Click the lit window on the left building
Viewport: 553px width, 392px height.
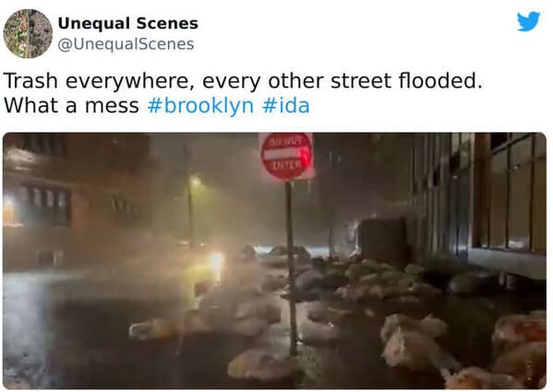[x=10, y=210]
